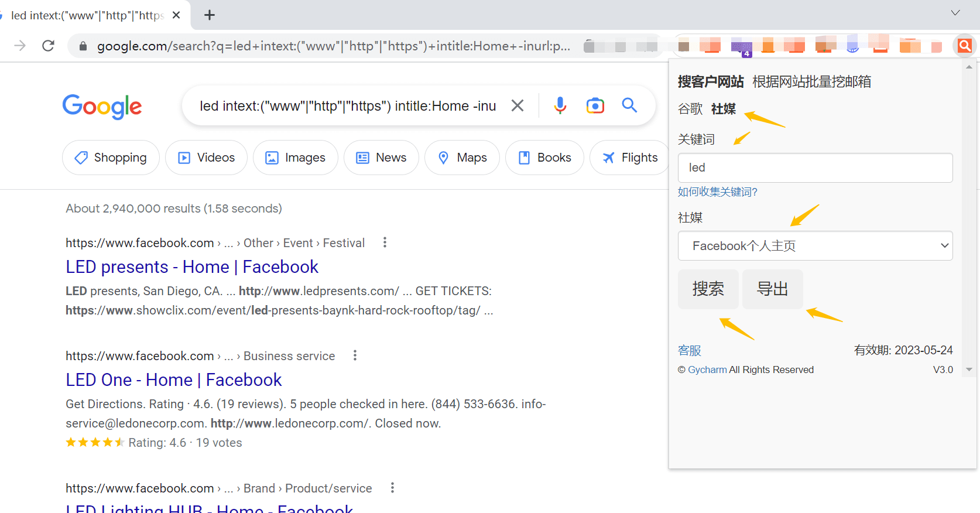Reload the current page
The width and height of the screenshot is (980, 513).
[49, 46]
